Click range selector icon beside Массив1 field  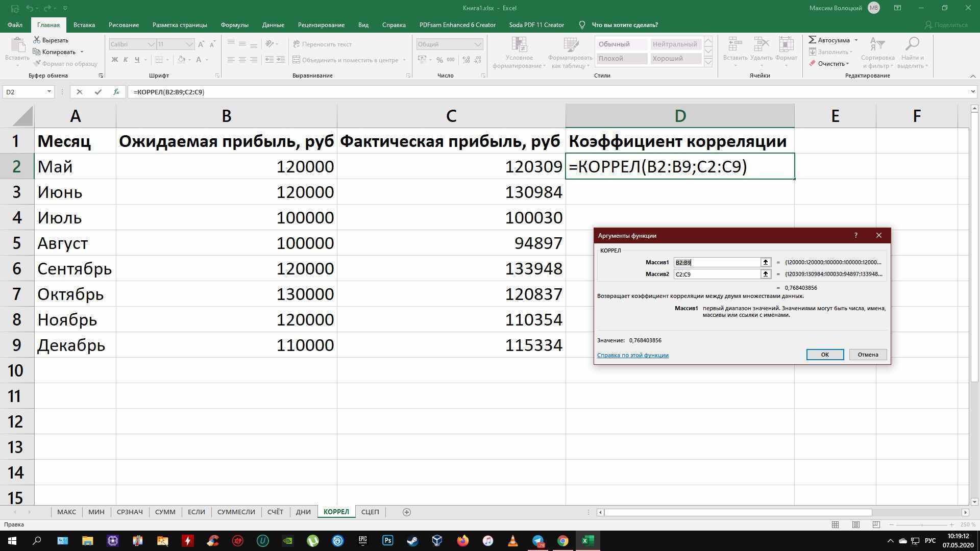pyautogui.click(x=765, y=262)
